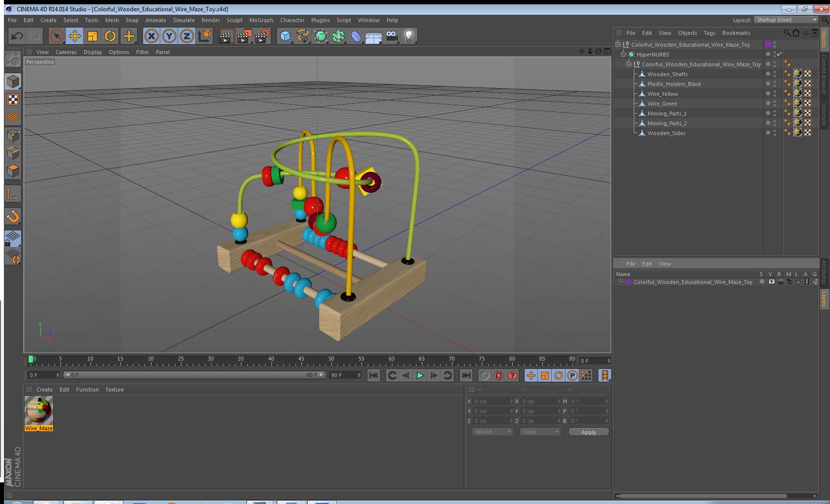Collapse the nested Colorful_Wooden_Educational_Wire_Maze_Toy group
The image size is (830, 504).
click(628, 64)
